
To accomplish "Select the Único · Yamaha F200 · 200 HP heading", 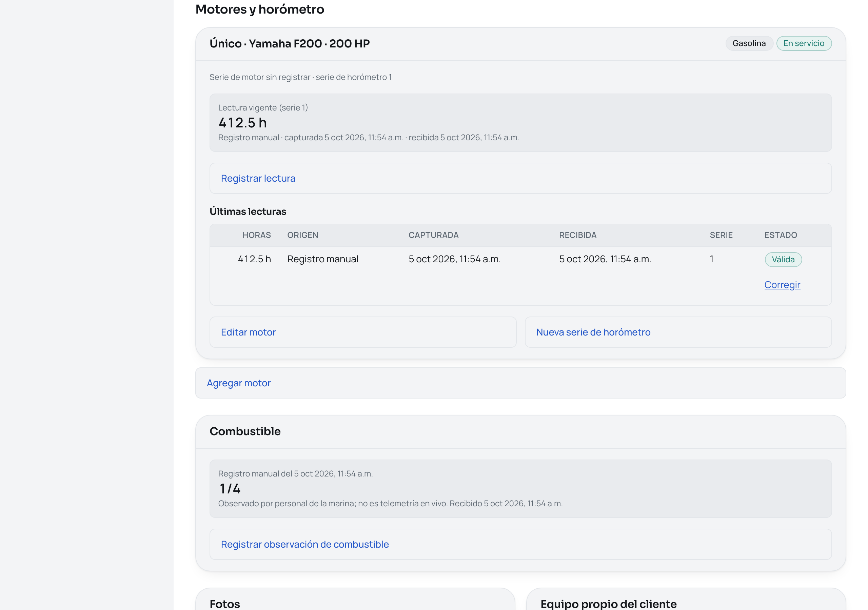I will click(x=290, y=43).
